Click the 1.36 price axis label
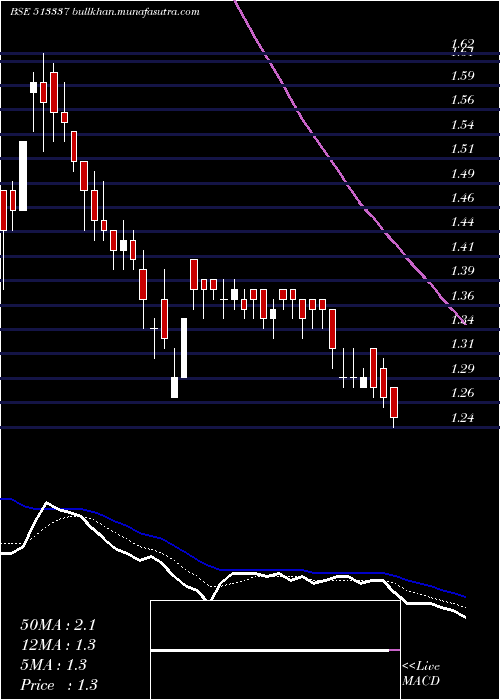 tap(462, 295)
